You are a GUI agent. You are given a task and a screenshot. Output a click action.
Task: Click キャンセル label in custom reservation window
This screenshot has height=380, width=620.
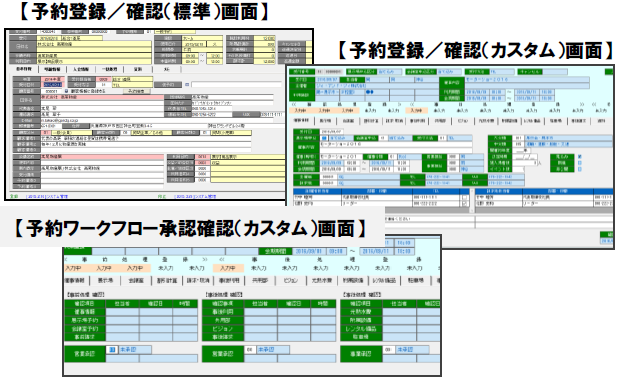[530, 72]
